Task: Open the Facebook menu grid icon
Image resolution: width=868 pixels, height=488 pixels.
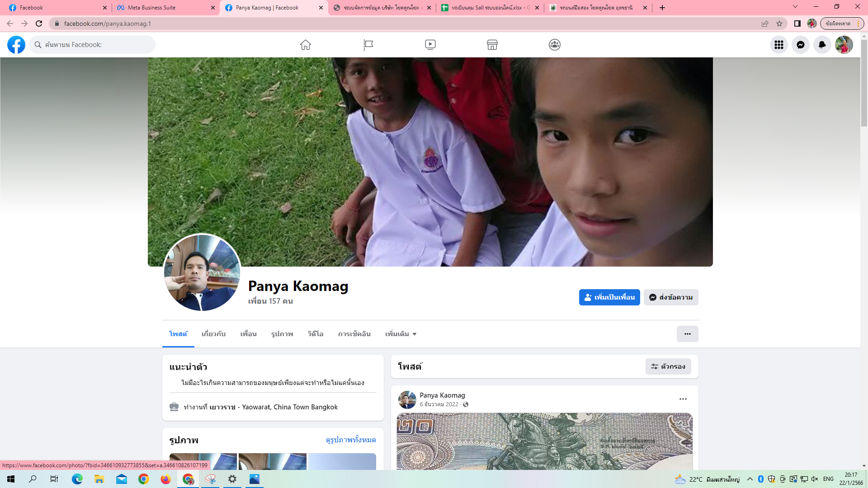Action: [x=778, y=45]
